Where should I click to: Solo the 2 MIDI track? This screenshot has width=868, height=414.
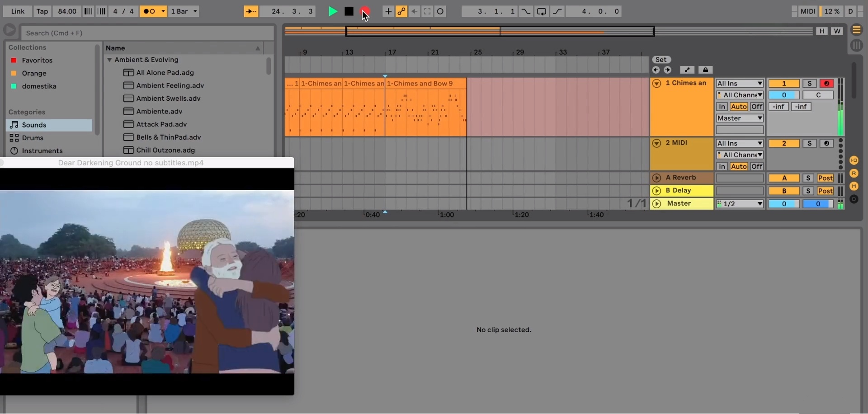tap(809, 143)
